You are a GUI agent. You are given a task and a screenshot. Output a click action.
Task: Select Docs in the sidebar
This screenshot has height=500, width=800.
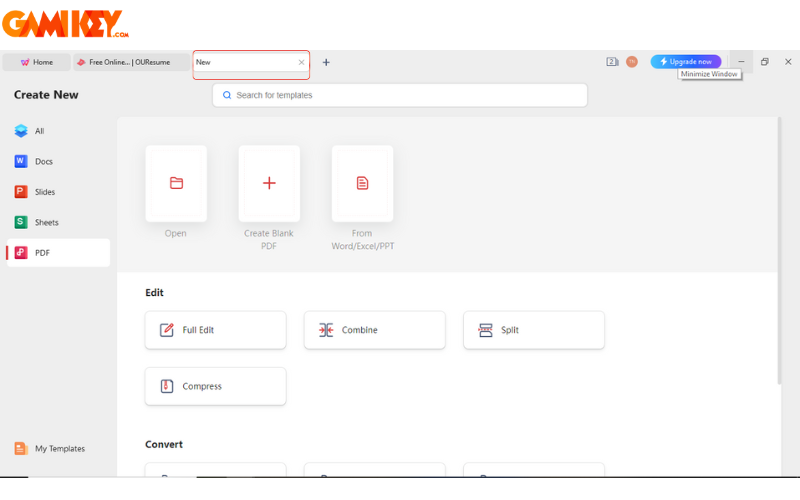pyautogui.click(x=43, y=161)
